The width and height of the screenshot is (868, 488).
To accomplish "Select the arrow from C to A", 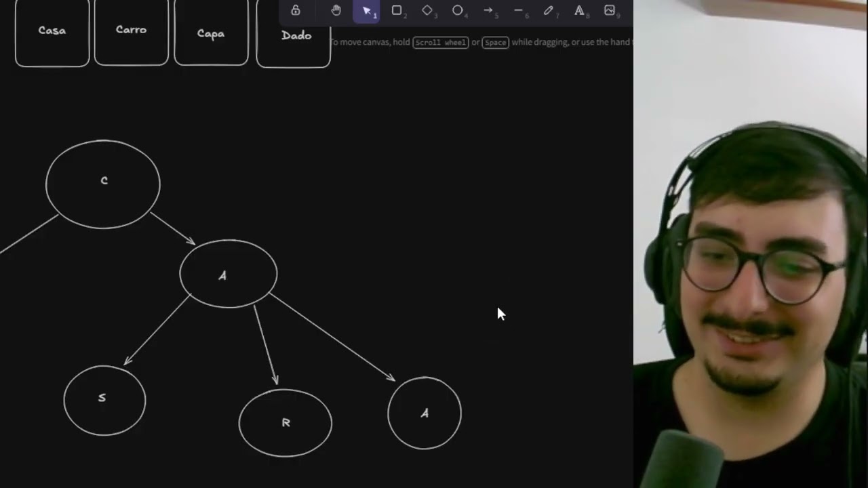I will (173, 228).
